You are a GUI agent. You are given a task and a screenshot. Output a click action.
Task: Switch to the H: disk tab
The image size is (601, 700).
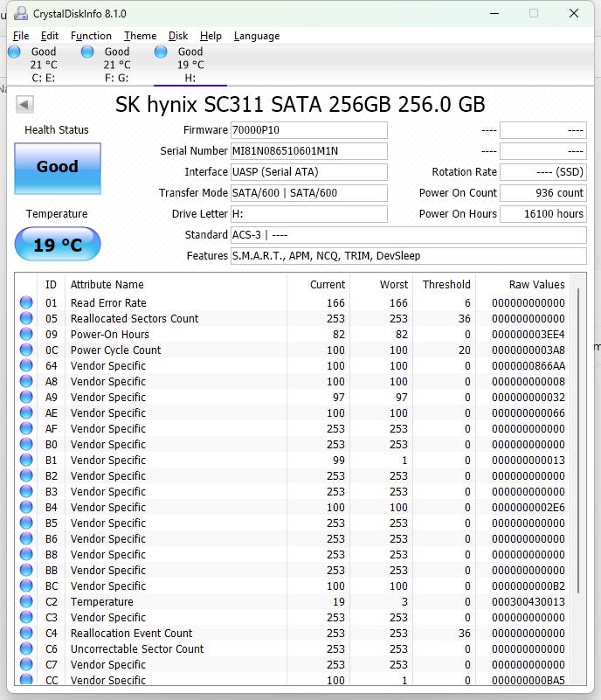coord(190,65)
